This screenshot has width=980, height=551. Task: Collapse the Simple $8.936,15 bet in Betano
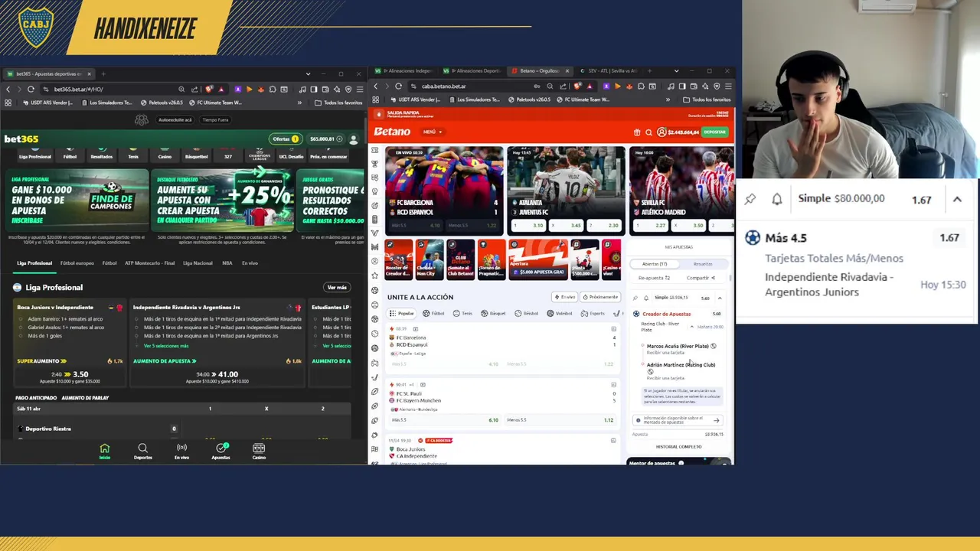[720, 298]
